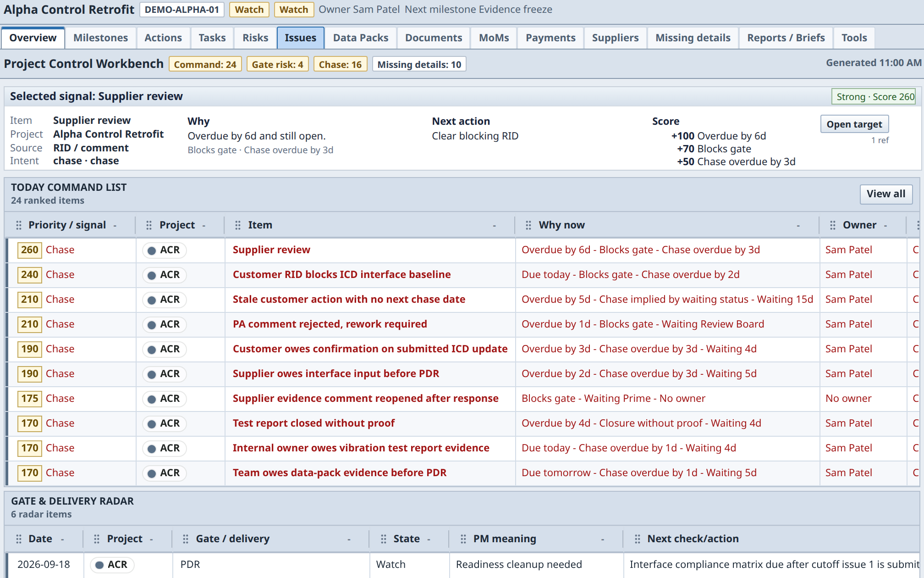Click the Project column drag handle in command list
The image size is (924, 578).
point(149,225)
